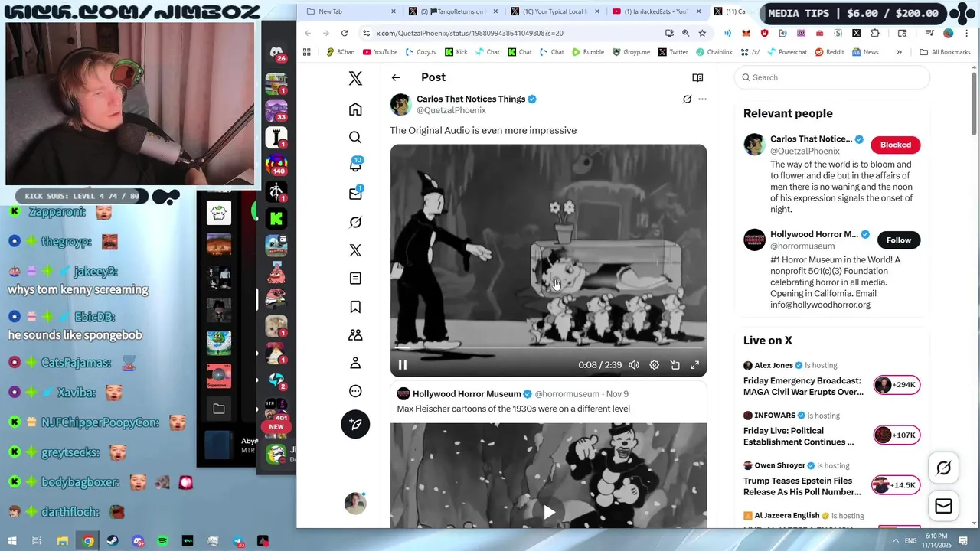This screenshot has height=551, width=980.
Task: Open account avatar at sidebar bottom
Action: tap(355, 503)
